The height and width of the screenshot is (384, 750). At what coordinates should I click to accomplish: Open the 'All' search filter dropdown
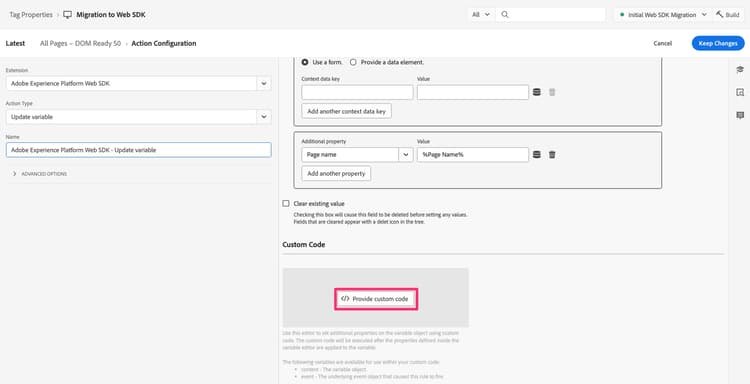pos(481,15)
